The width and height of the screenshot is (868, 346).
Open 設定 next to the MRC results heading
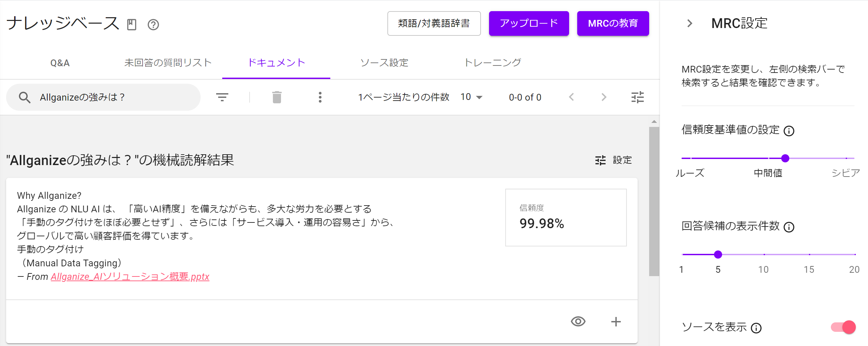coord(614,160)
